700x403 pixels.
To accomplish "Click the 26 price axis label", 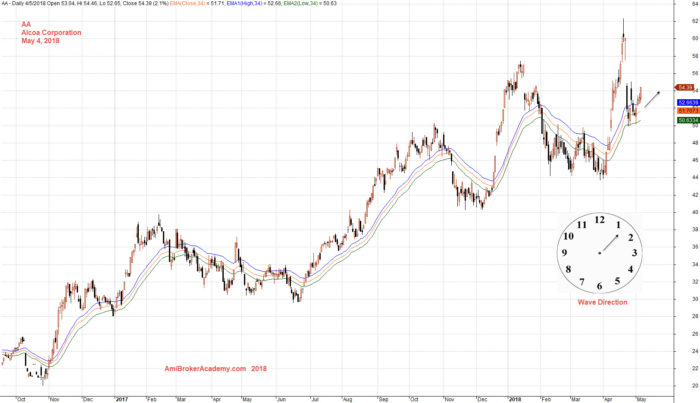I will click(696, 333).
